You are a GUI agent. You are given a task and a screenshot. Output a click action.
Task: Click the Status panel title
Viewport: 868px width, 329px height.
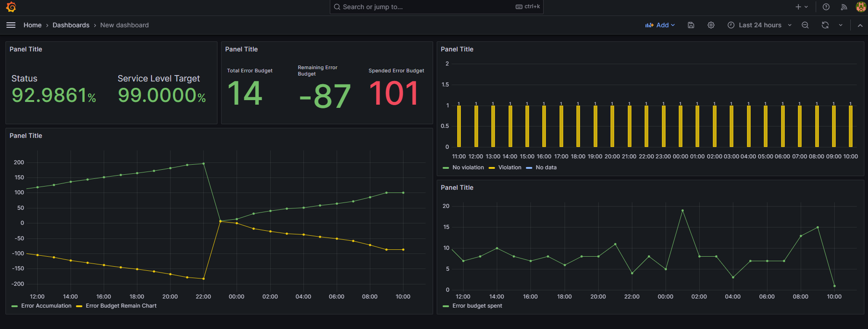coord(26,49)
